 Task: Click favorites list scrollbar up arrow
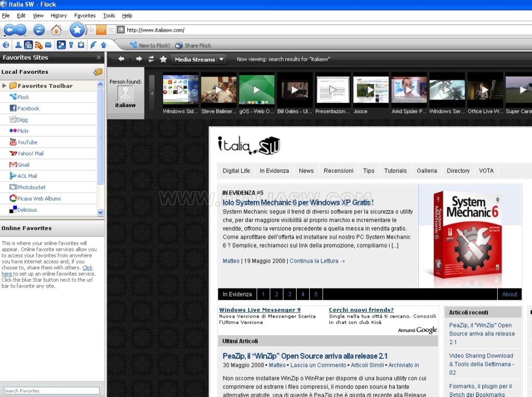click(x=100, y=84)
